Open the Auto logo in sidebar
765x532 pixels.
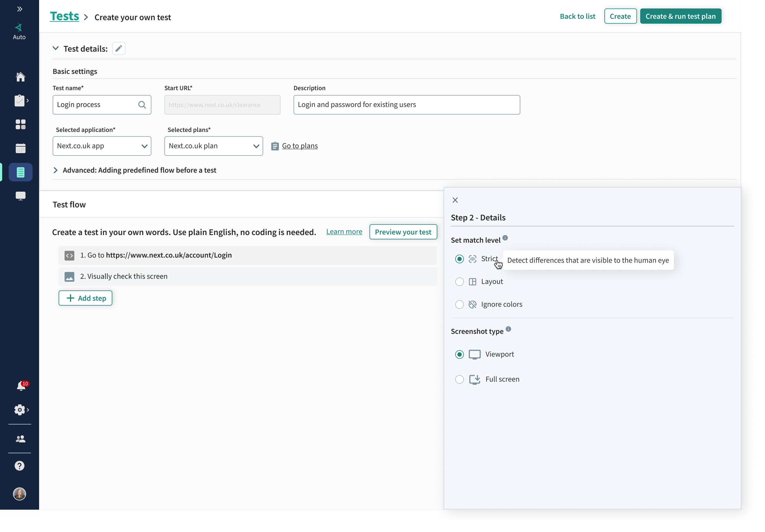(19, 32)
